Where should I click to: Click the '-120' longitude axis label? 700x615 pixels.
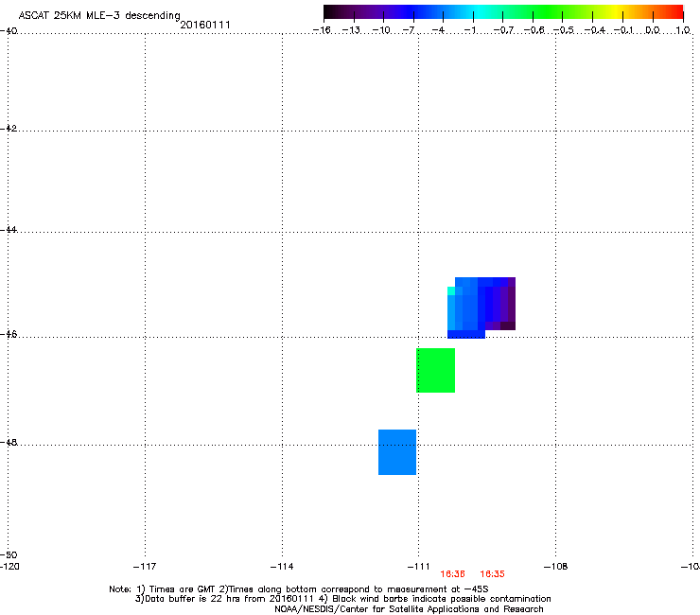9,567
